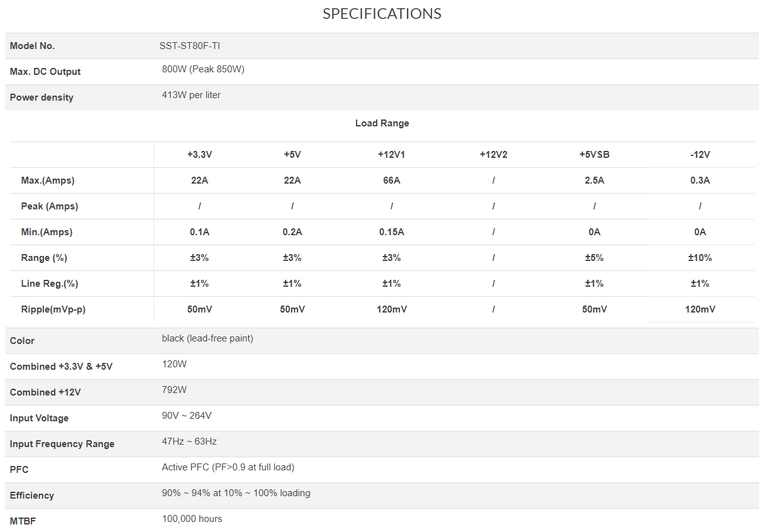Click the 2.5A max amps cell
Screen dimensions: 759x532
(594, 180)
